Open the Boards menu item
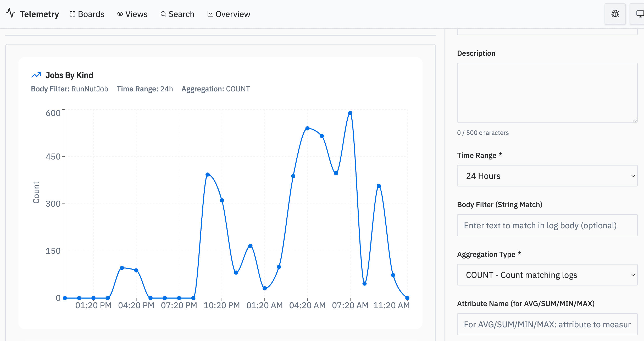 click(91, 14)
